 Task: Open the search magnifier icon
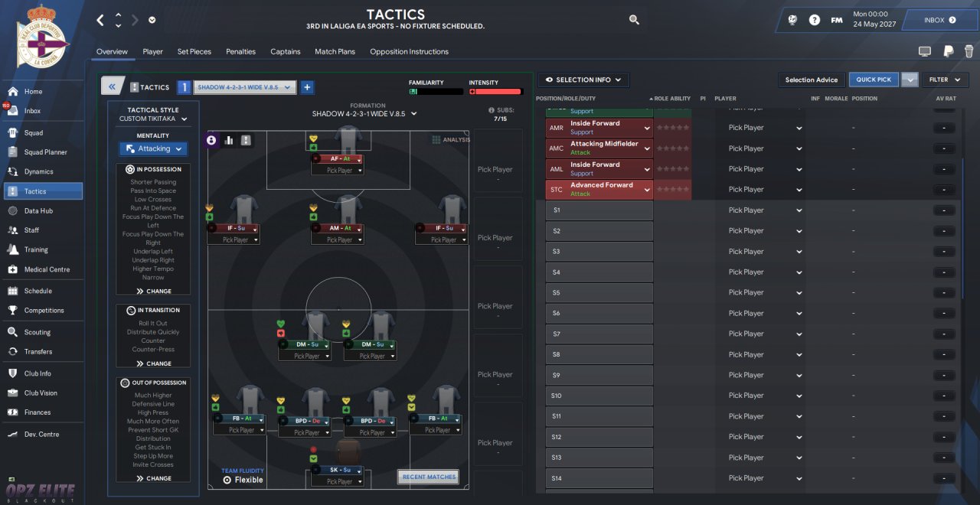(x=634, y=20)
